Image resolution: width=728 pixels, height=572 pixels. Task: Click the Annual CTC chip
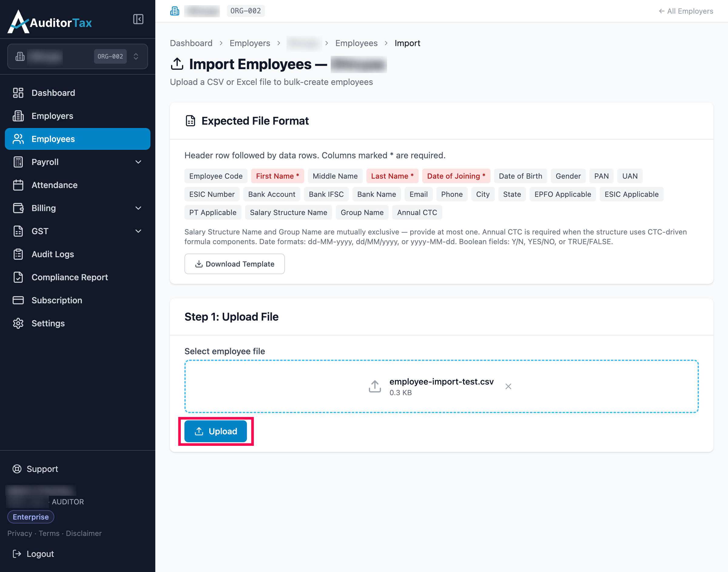tap(417, 212)
